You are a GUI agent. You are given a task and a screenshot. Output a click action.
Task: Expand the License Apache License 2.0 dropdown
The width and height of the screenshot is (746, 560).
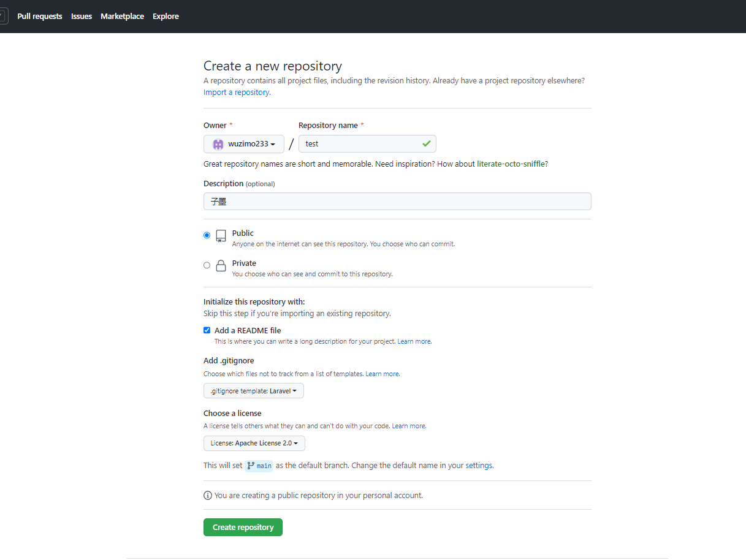(254, 443)
